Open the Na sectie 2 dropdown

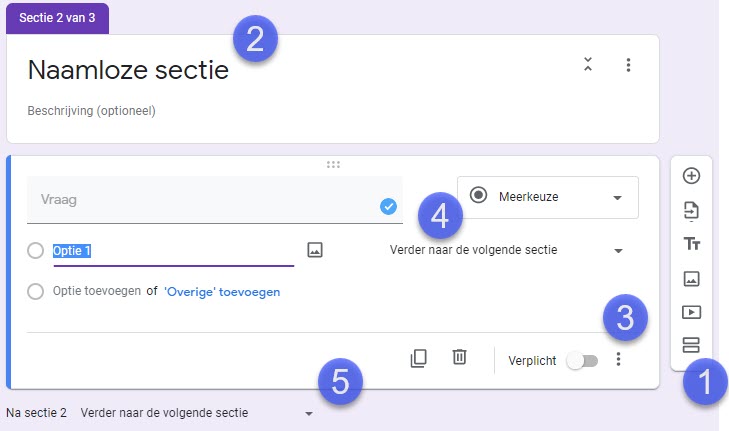196,413
